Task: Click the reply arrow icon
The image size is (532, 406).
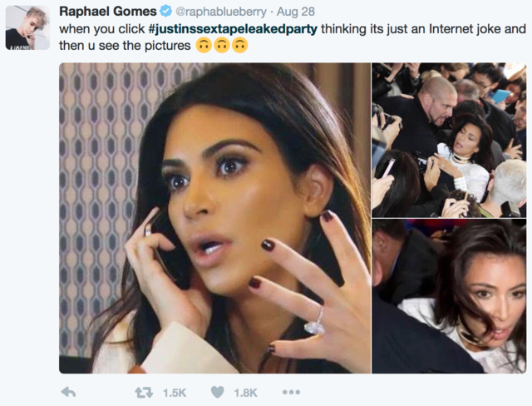Action: click(x=68, y=393)
